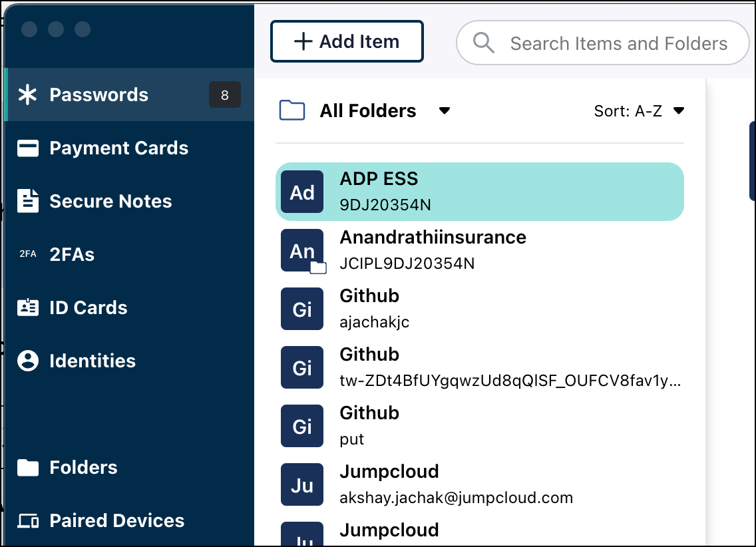
Task: Click the Identities person icon
Action: [27, 361]
